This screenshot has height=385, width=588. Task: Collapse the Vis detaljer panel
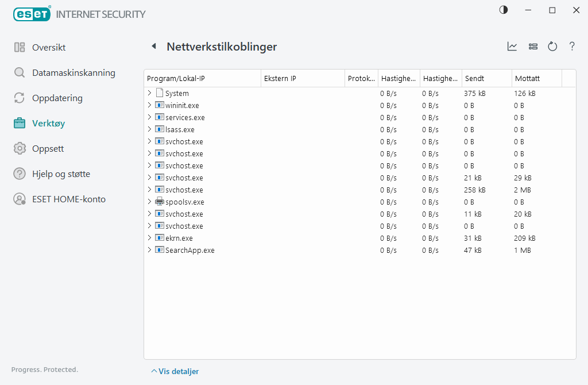click(174, 371)
